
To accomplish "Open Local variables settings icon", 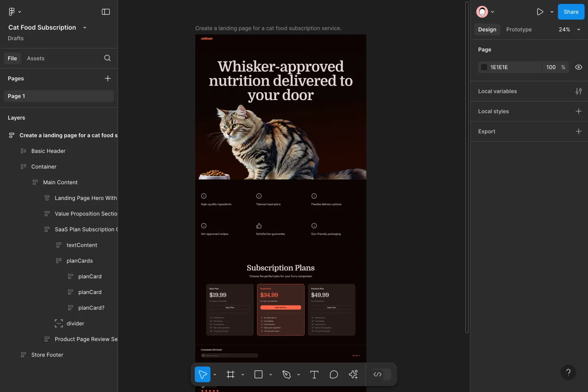I will click(578, 91).
